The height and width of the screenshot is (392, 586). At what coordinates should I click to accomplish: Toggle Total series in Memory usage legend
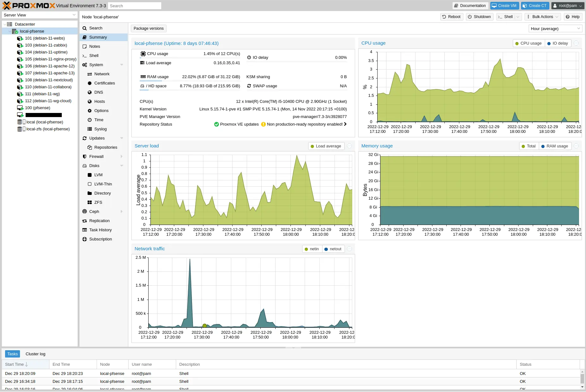[x=529, y=146]
